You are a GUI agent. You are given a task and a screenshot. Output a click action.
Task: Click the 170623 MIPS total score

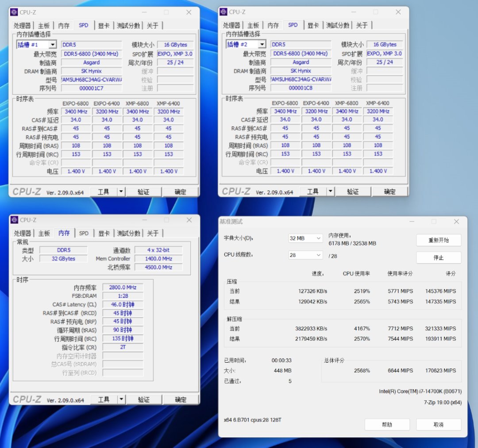point(440,371)
